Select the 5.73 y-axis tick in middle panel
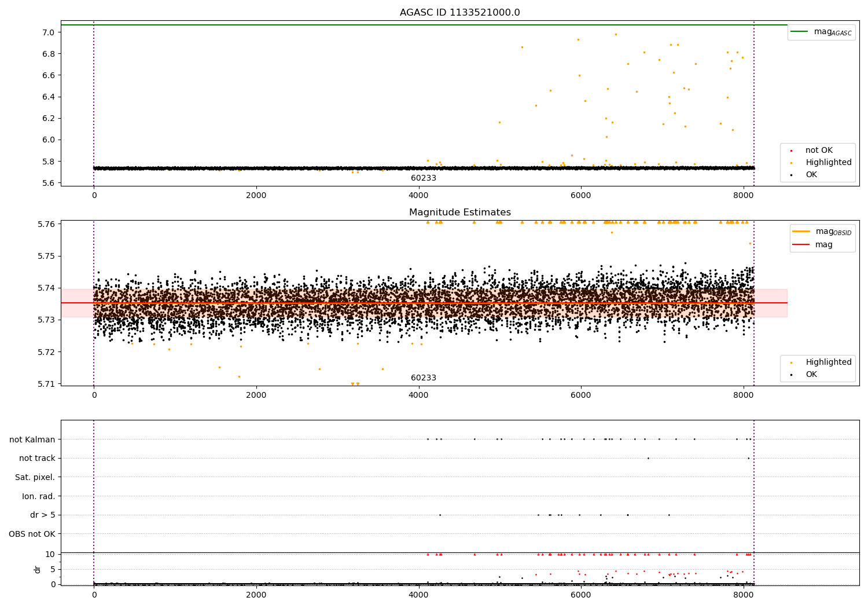This screenshot has height=608, width=868. [x=46, y=320]
